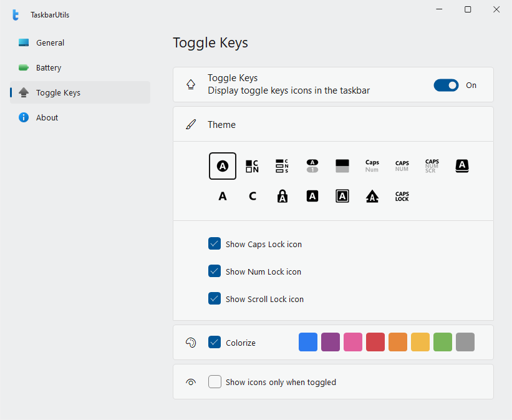The width and height of the screenshot is (512, 420).
Task: Pick the up-arrow with A theme
Action: click(372, 196)
